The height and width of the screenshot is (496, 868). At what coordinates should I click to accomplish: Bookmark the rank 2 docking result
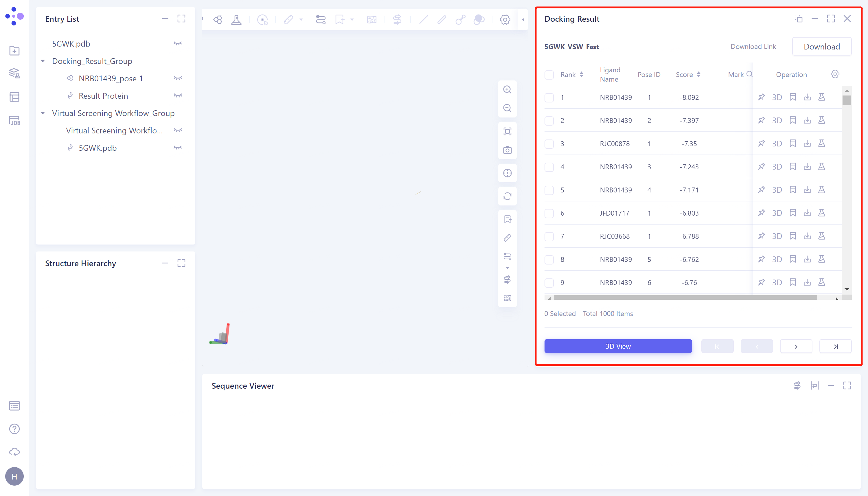tap(793, 120)
